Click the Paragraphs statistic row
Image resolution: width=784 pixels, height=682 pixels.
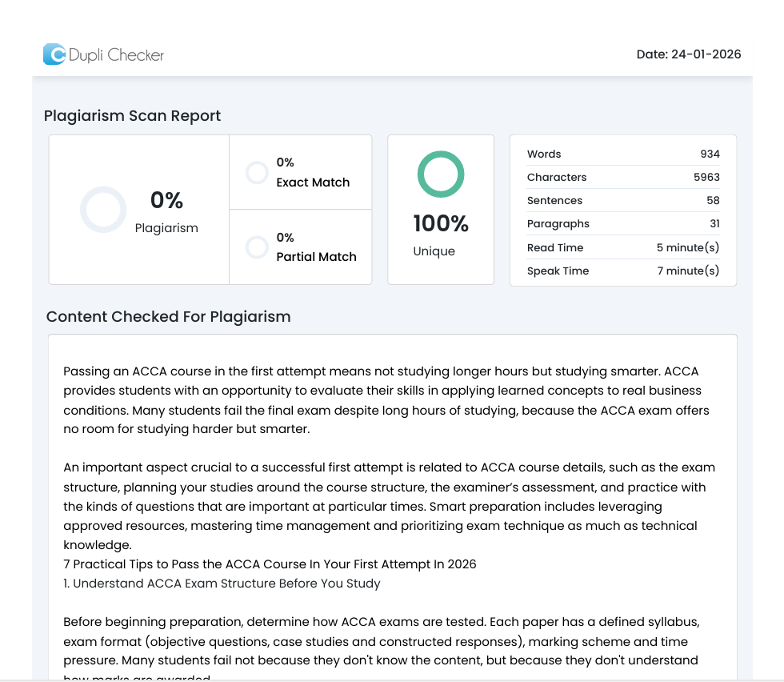pyautogui.click(x=622, y=224)
